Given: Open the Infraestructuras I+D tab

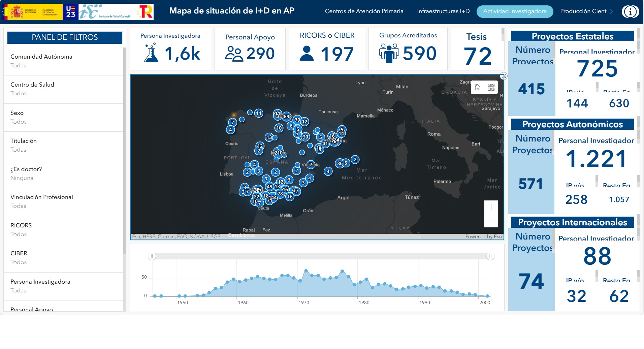Looking at the screenshot, I should click(x=443, y=11).
